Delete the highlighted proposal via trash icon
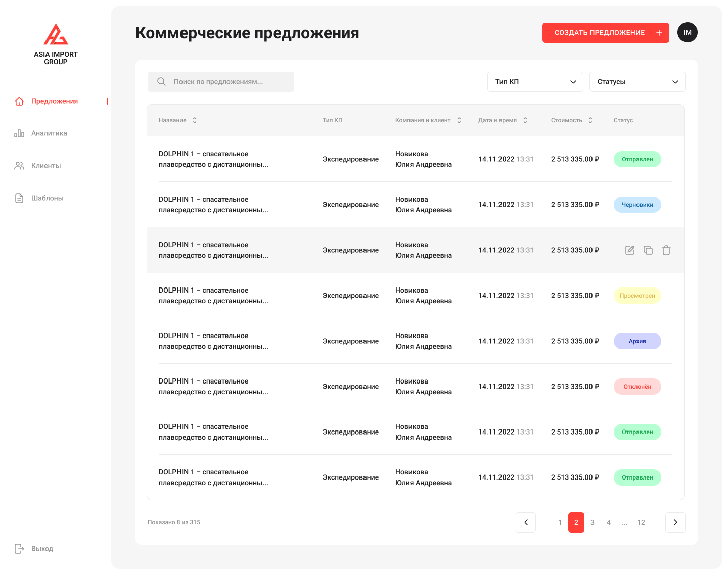Image resolution: width=728 pixels, height=575 pixels. [x=666, y=250]
